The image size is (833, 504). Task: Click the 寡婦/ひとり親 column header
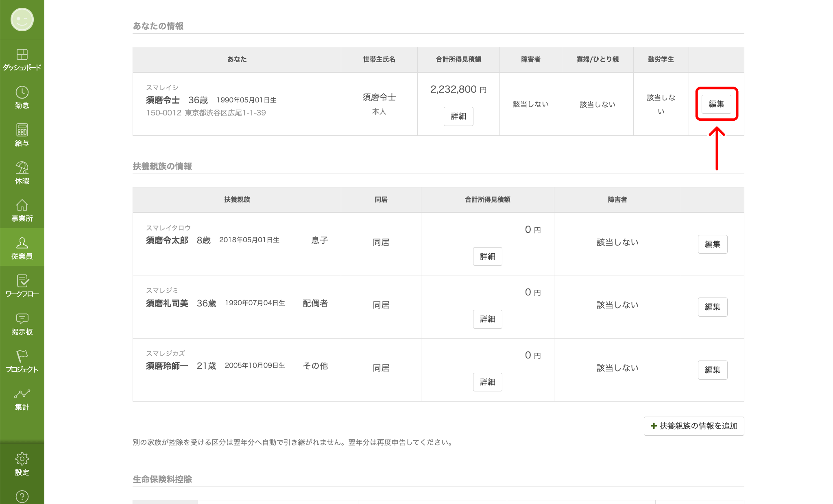point(597,59)
